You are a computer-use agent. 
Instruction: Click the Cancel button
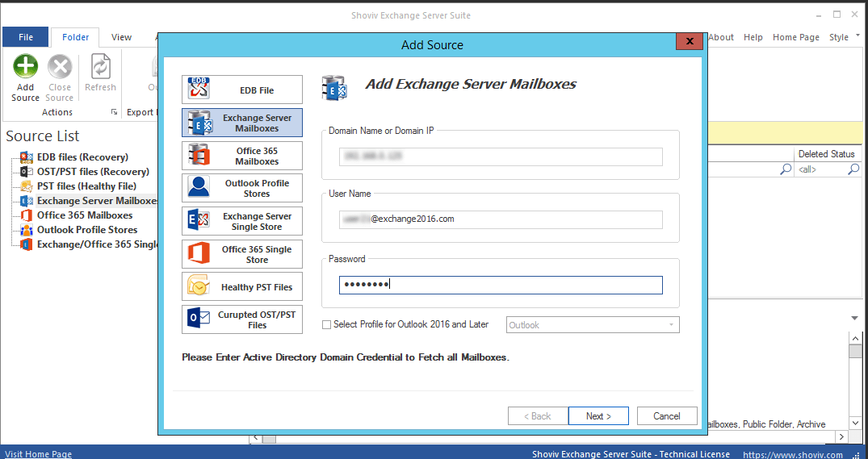666,416
